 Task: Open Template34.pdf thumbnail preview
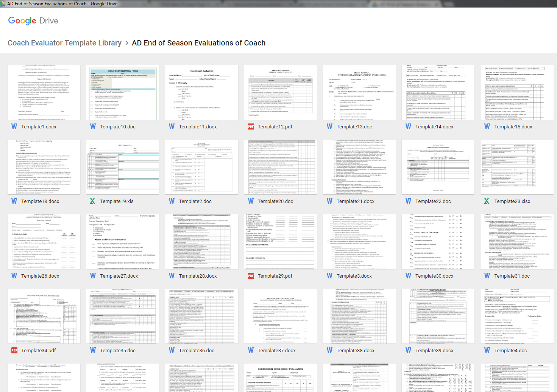tap(44, 316)
